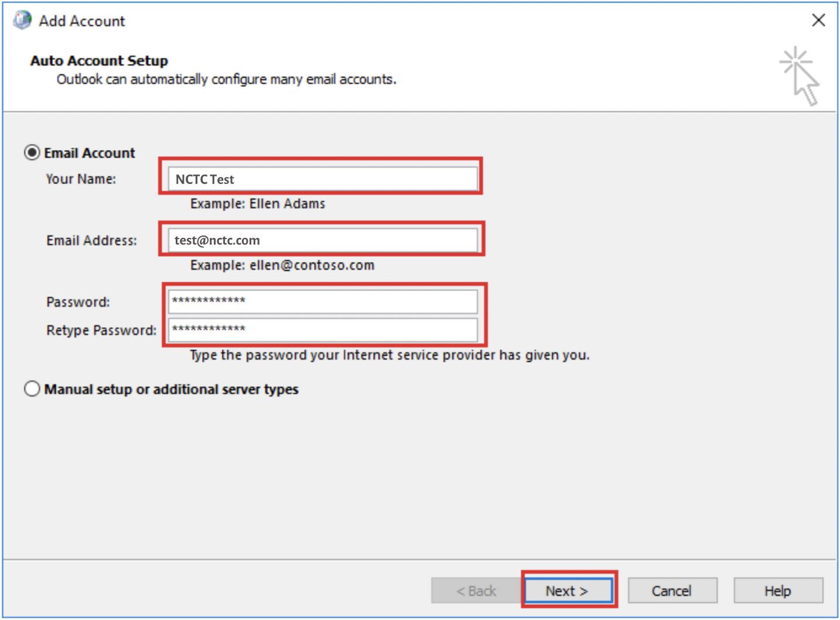Click the Add Account globe icon
Viewport: 840px width, 620px height.
click(21, 19)
